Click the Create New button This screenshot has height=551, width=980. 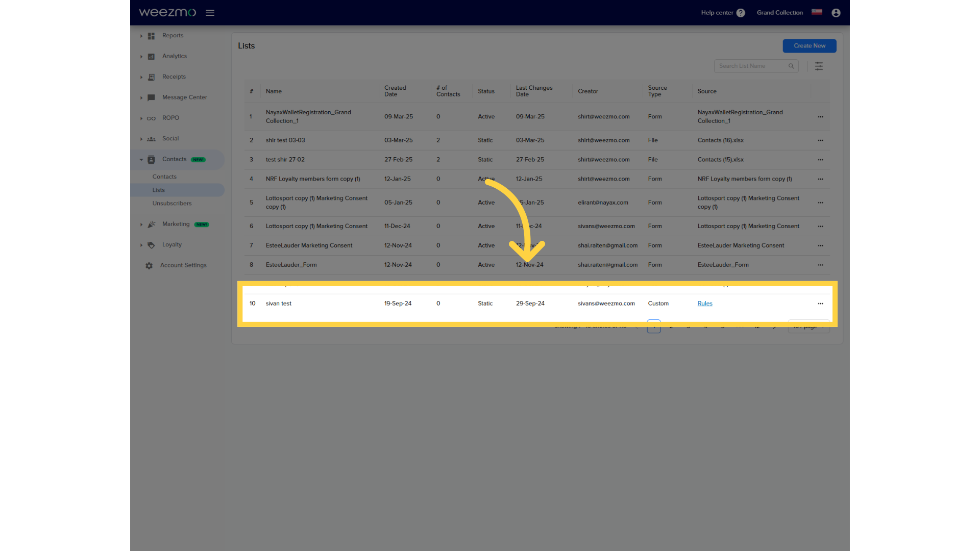pos(810,46)
